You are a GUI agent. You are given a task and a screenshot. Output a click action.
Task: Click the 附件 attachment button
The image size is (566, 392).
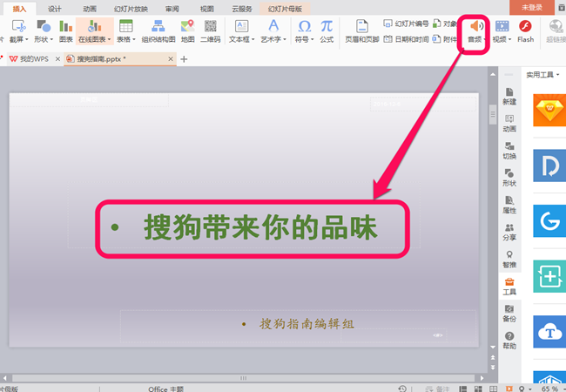(445, 39)
